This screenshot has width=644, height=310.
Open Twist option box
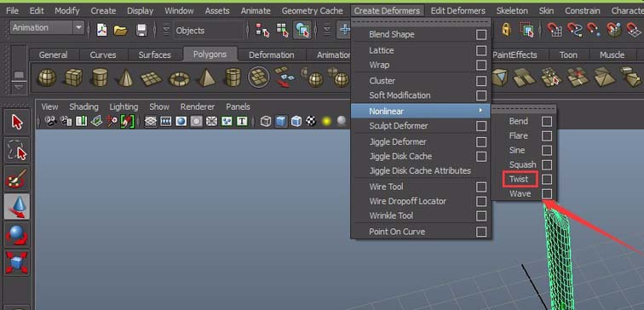coord(546,180)
